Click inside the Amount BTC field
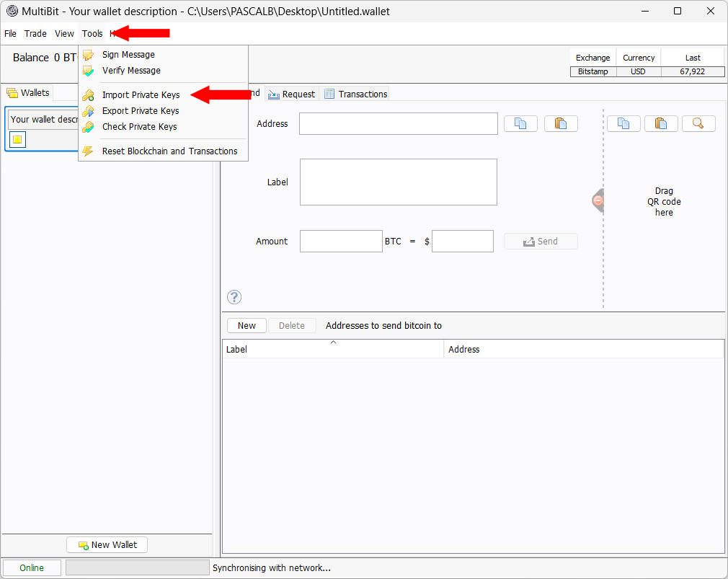This screenshot has height=579, width=728. 340,241
